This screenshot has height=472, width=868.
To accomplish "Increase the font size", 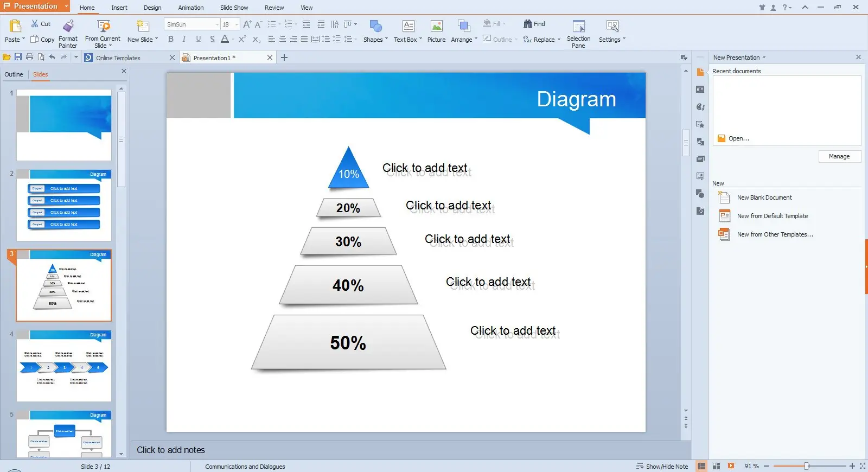I will point(247,24).
